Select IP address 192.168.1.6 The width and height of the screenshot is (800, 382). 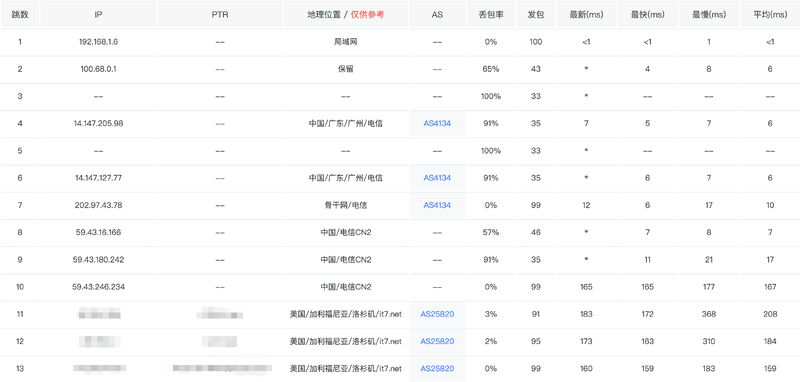(x=98, y=42)
